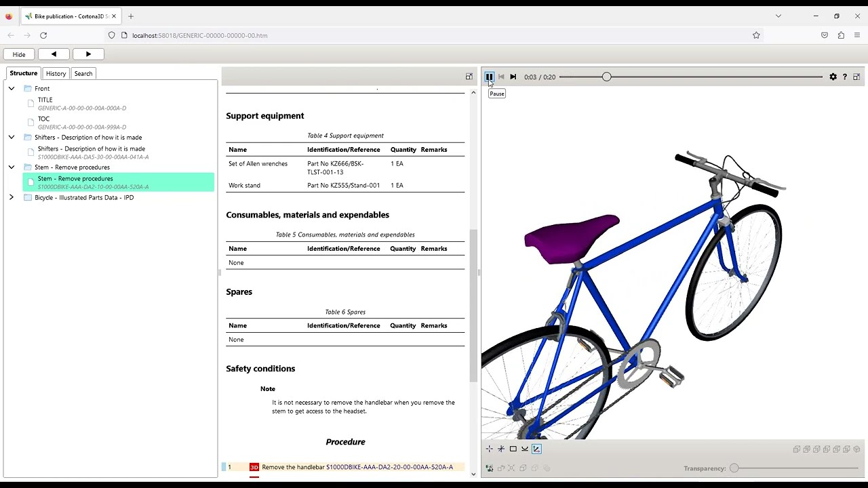This screenshot has height=488, width=868.
Task: Click the 'Support equipment' heading
Action: 265,116
